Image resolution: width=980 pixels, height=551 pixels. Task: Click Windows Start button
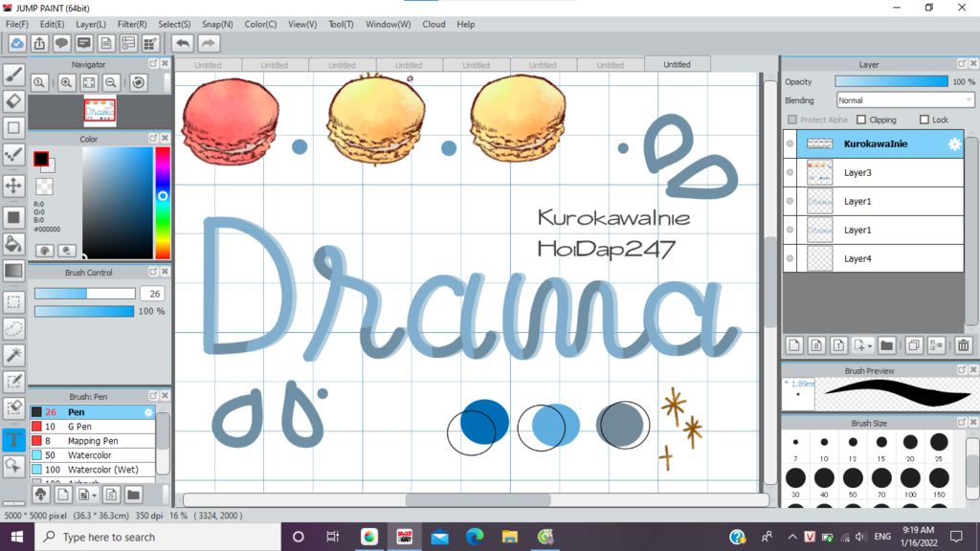pyautogui.click(x=17, y=537)
